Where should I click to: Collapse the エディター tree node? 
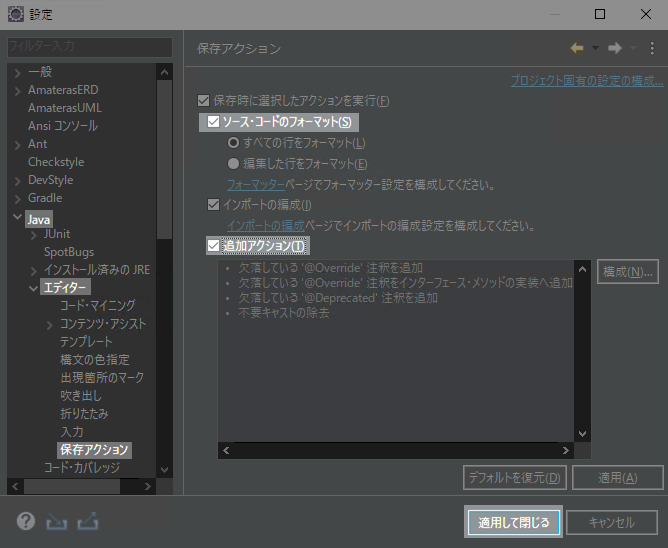34,288
